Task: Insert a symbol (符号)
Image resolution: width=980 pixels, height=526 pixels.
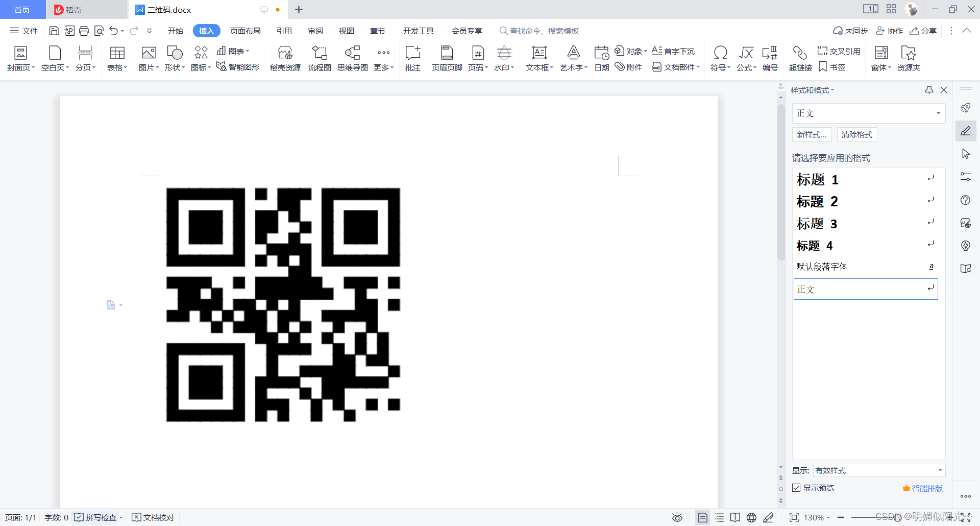Action: click(720, 59)
